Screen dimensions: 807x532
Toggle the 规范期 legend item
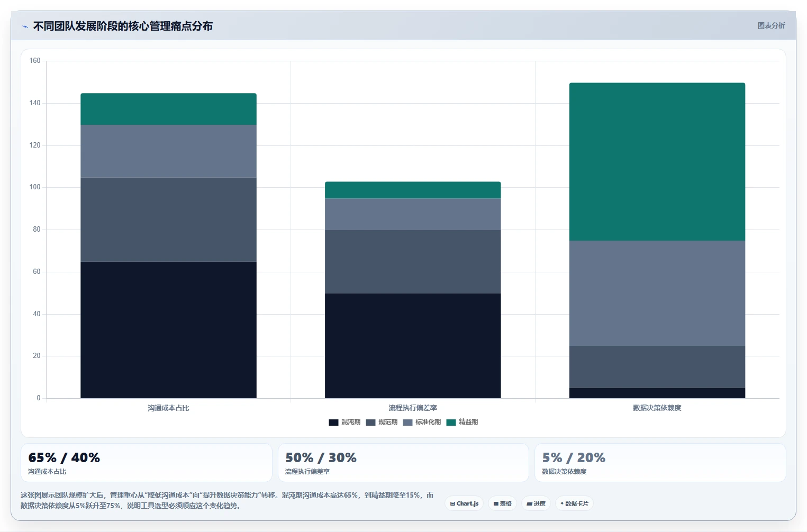click(382, 422)
